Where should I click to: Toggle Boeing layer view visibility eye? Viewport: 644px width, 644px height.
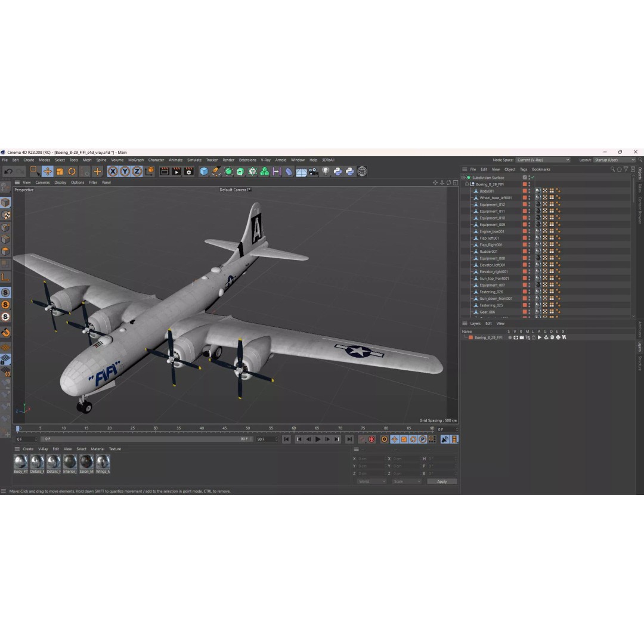[516, 338]
